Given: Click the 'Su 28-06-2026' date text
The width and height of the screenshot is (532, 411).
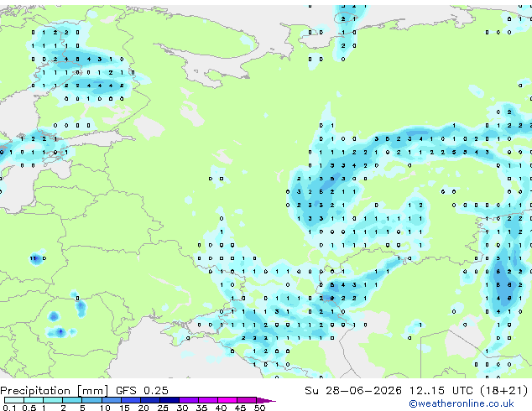Looking at the screenshot, I should [x=353, y=391].
